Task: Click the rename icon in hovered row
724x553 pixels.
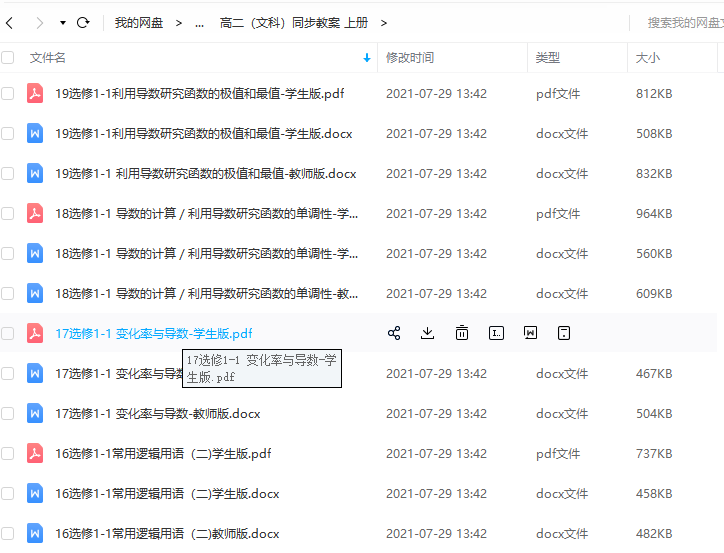Action: click(496, 333)
